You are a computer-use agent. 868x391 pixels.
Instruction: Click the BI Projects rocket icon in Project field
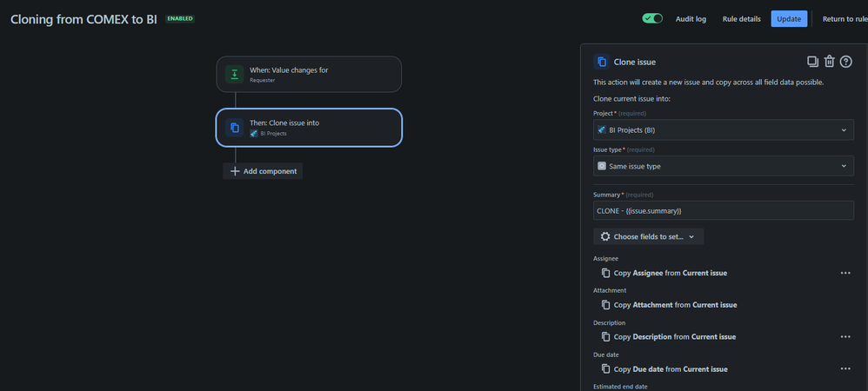pyautogui.click(x=602, y=130)
